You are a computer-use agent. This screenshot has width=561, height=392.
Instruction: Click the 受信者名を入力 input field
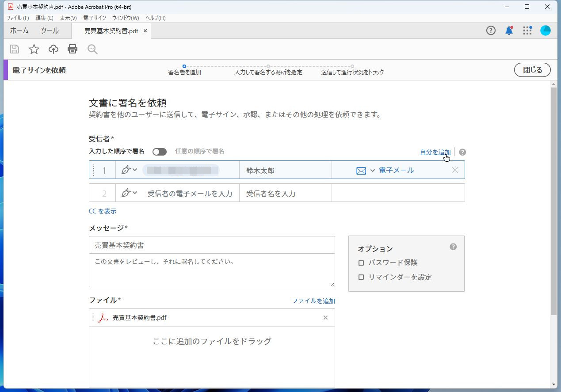tap(285, 193)
